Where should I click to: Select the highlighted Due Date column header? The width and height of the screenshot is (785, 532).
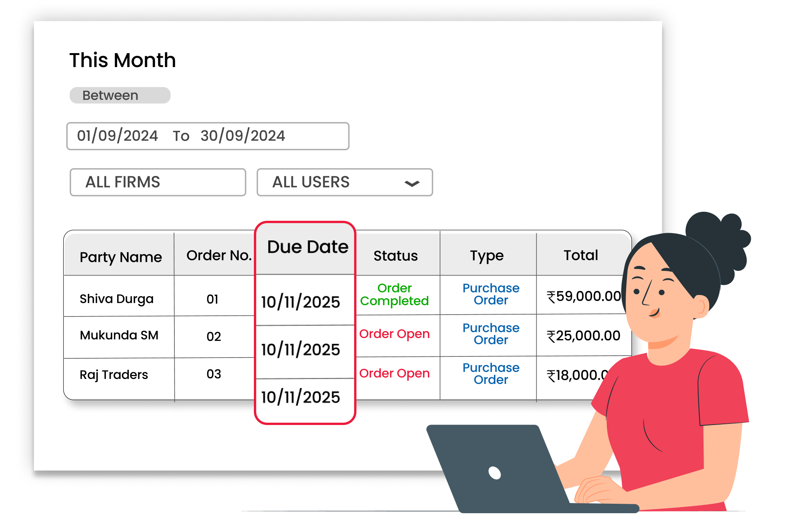(x=307, y=246)
